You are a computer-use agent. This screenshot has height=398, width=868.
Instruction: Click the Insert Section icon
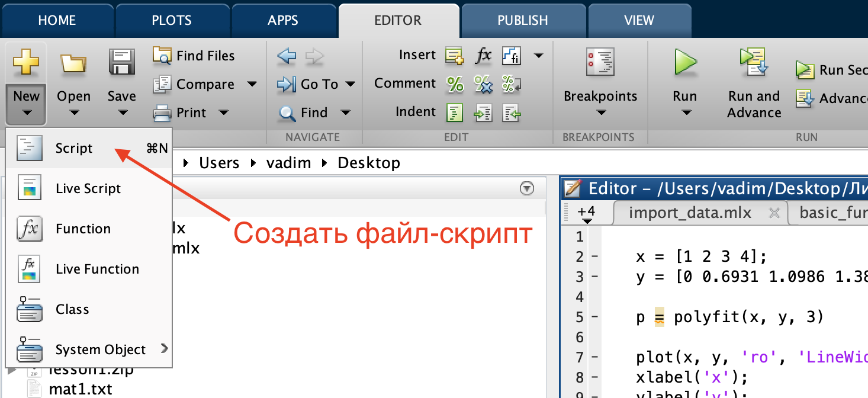[x=455, y=56]
